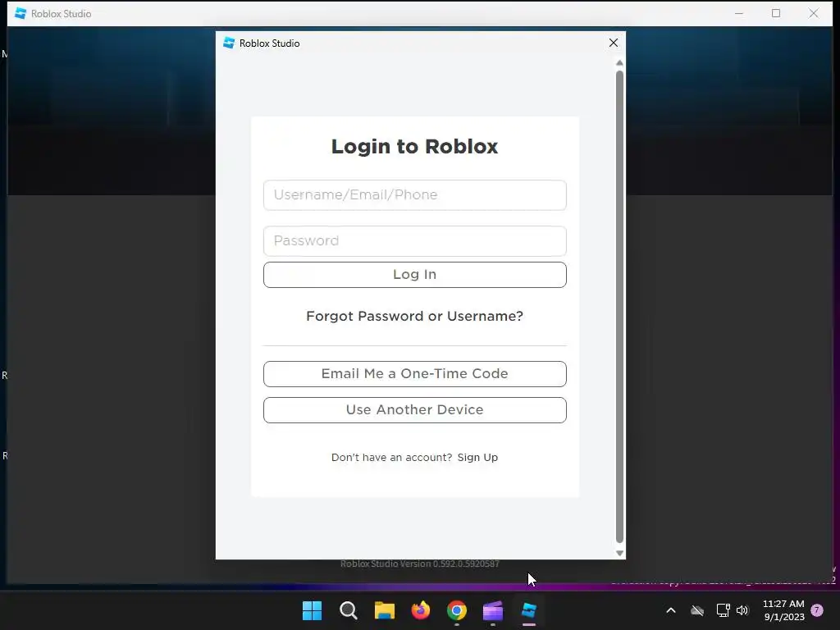Show hidden system tray icons chevron

671,610
